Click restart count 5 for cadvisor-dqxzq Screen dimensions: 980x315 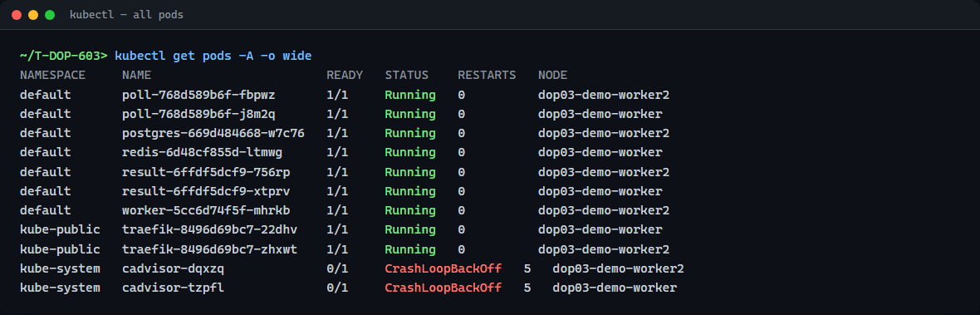(x=527, y=268)
